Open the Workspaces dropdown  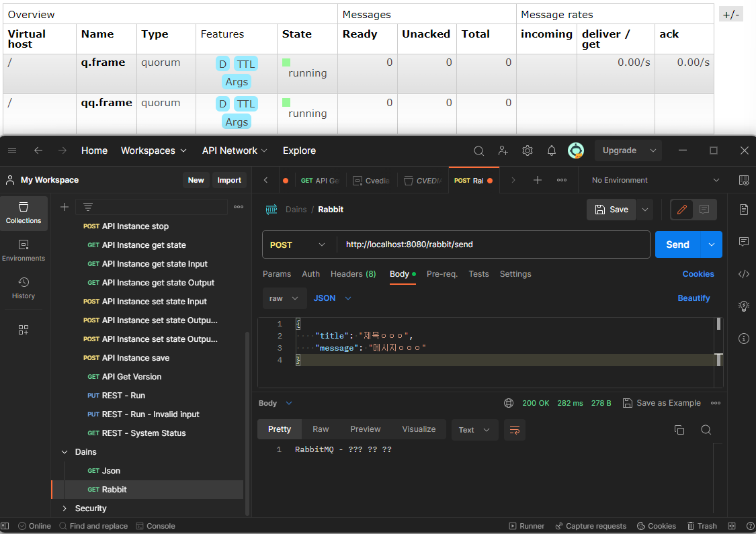pyautogui.click(x=153, y=151)
